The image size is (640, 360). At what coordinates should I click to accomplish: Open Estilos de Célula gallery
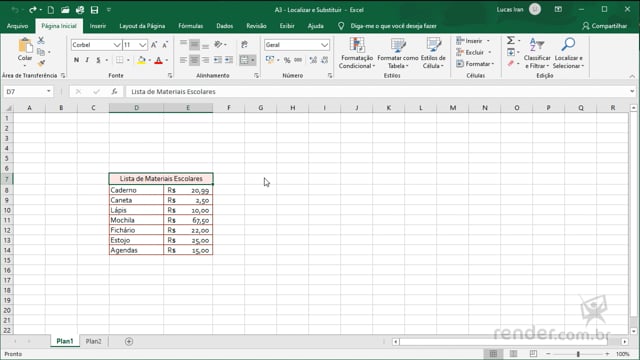point(433,53)
